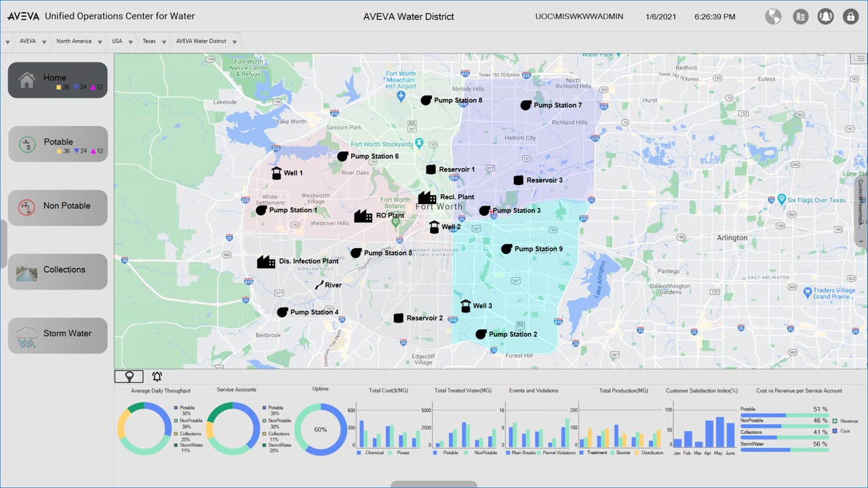Select the Dis. Infection Plant icon
This screenshot has width=868, height=488.
pyautogui.click(x=266, y=261)
